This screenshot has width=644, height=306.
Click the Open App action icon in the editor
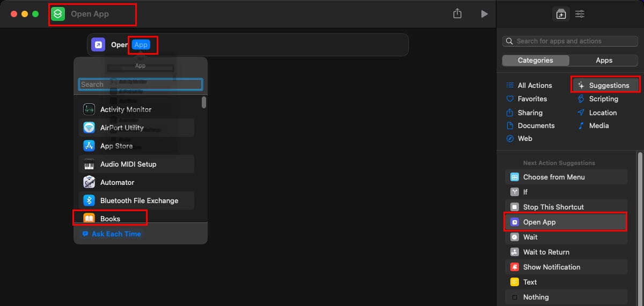(98, 44)
